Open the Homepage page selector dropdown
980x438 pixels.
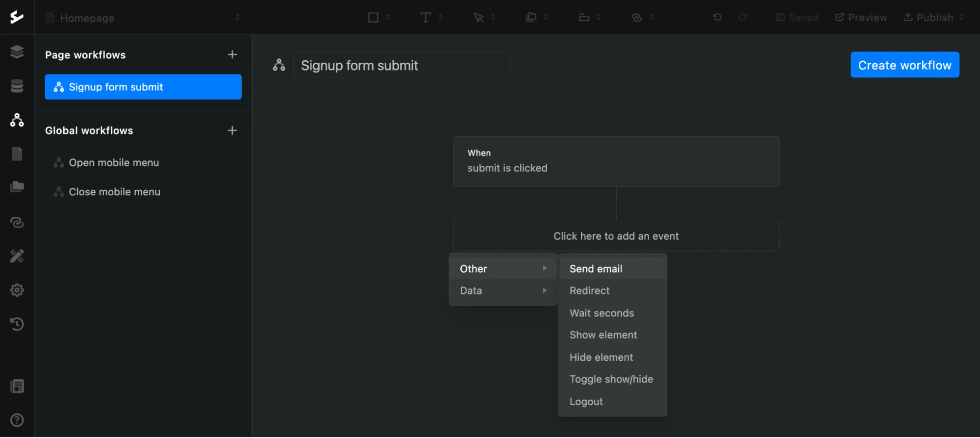[143, 18]
